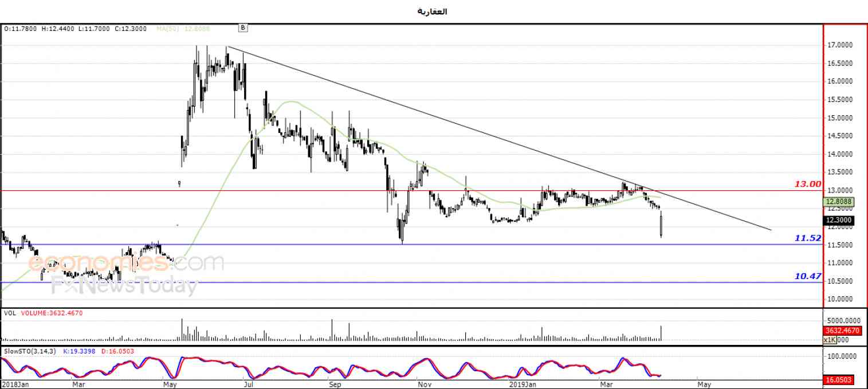The height and width of the screenshot is (389, 868).
Task: Select the MA(50) indicator label
Action: [x=167, y=28]
